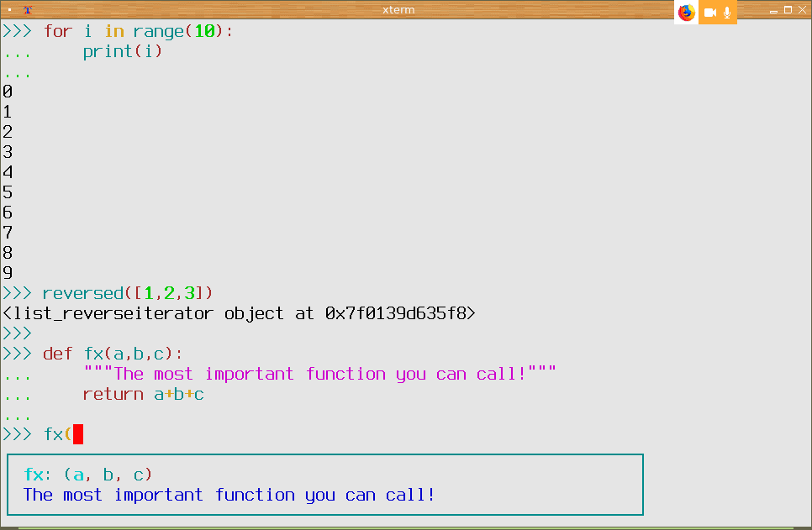This screenshot has height=530, width=812.
Task: Click the output number 9
Action: tap(8, 273)
